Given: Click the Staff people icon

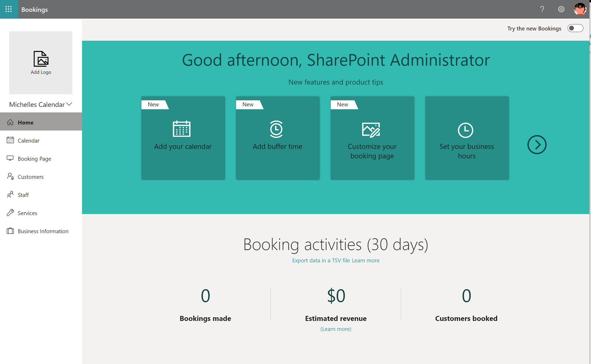Looking at the screenshot, I should (10, 194).
